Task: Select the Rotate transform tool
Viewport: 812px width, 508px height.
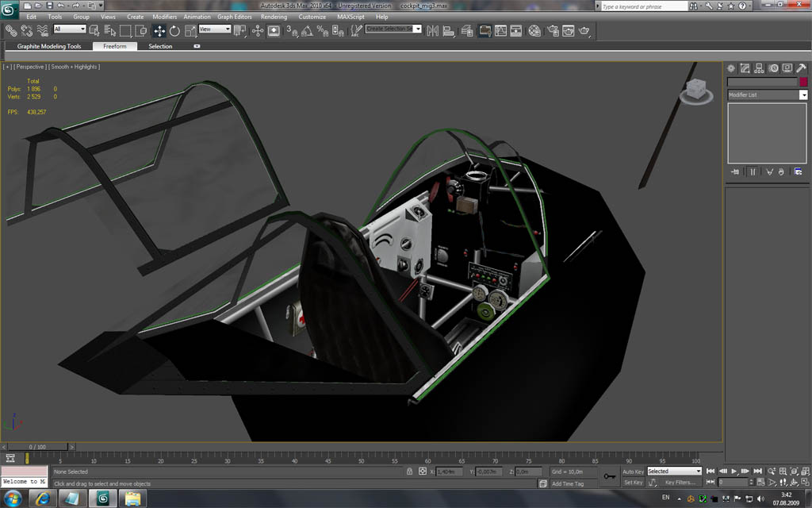Action: click(x=174, y=31)
